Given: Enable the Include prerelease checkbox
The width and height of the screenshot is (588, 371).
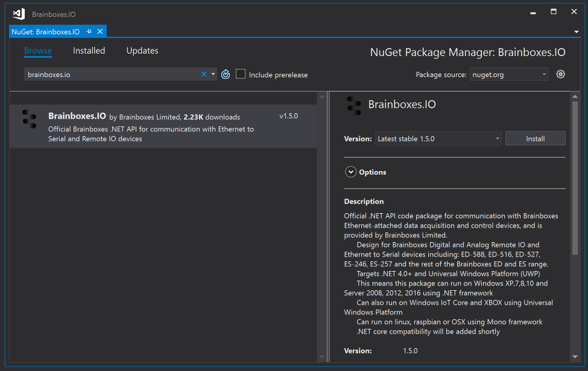Looking at the screenshot, I should pos(241,74).
